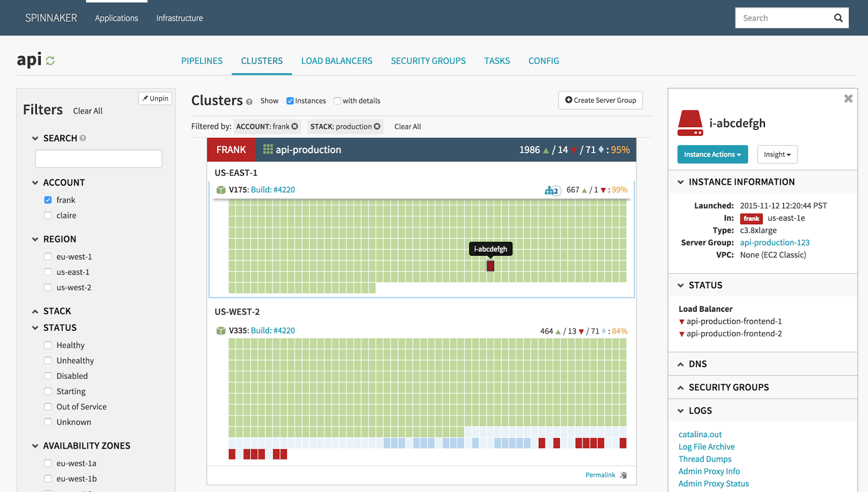Check the Unhealthy status filter

pyautogui.click(x=48, y=361)
